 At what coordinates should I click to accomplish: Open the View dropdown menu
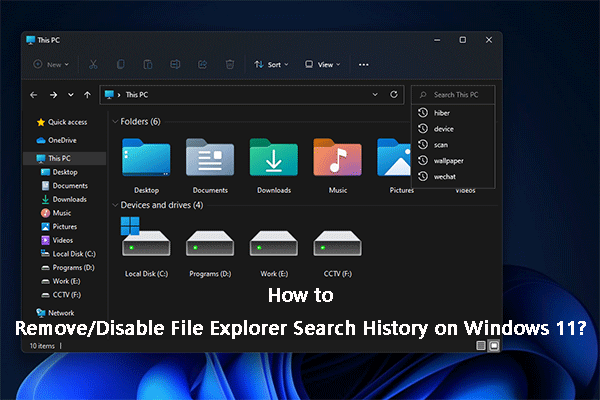coord(322,64)
